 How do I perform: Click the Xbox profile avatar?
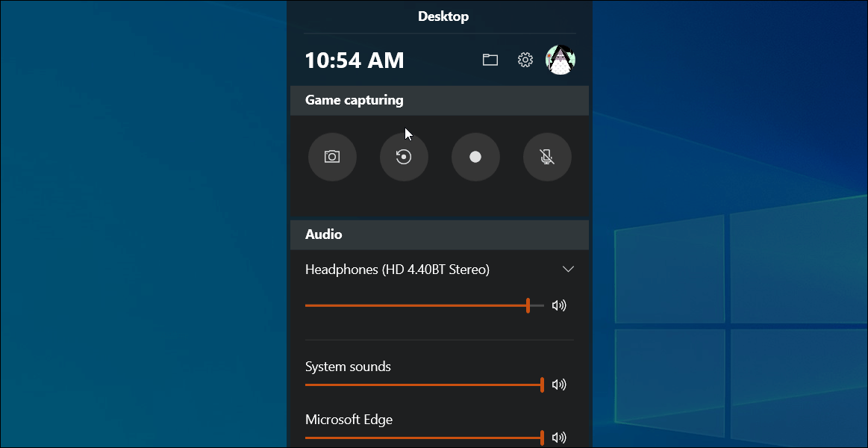click(x=560, y=59)
